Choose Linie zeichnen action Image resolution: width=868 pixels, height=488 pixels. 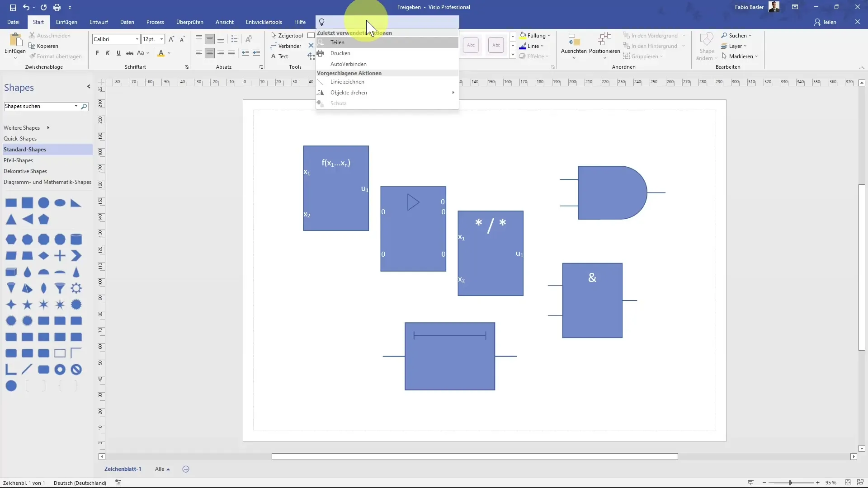tap(387, 82)
